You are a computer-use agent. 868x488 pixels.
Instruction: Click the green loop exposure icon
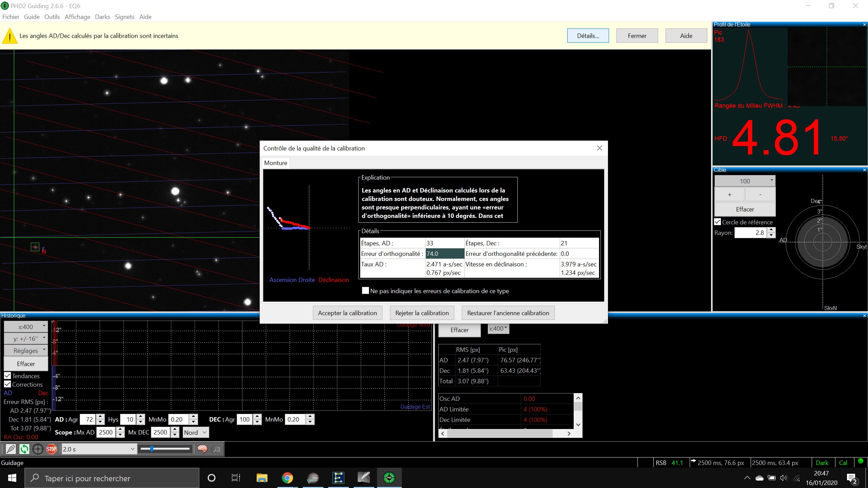(x=24, y=449)
